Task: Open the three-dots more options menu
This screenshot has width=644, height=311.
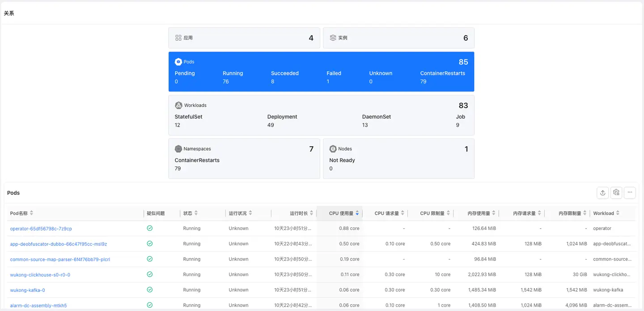Action: click(x=630, y=192)
